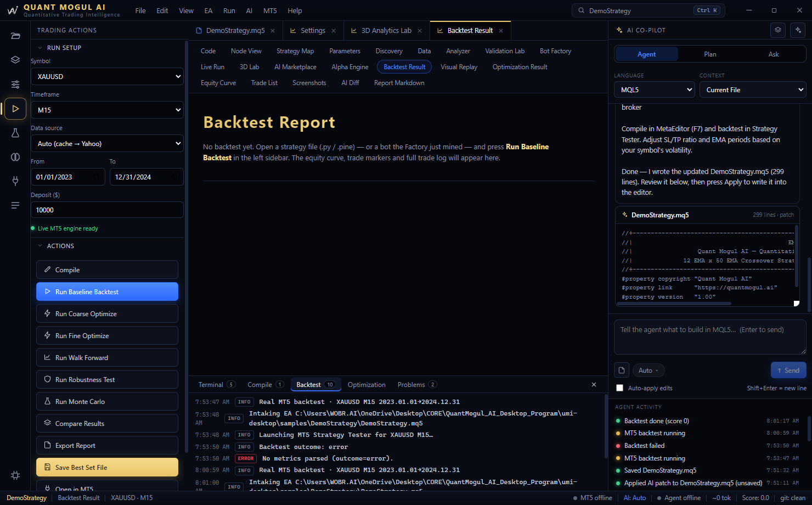This screenshot has width=812, height=505.
Task: Open the plug connections sidebar icon
Action: 15,181
